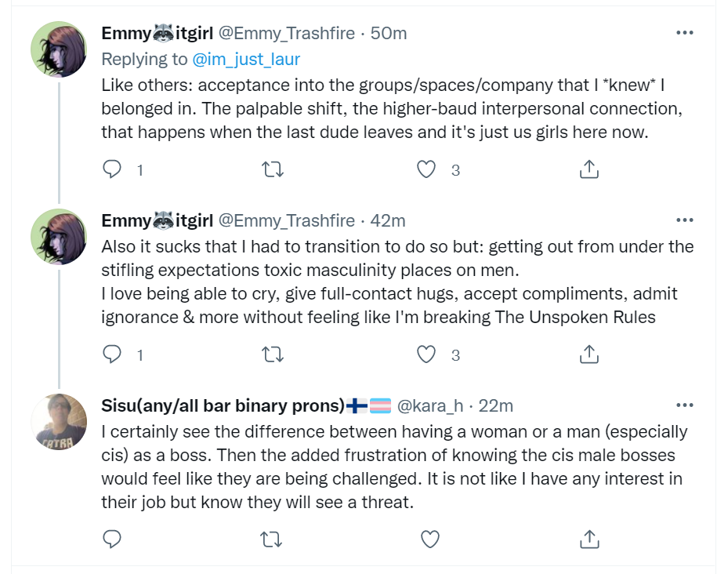The height and width of the screenshot is (574, 728).
Task: Reply to the toxic masculinity tweet
Action: coord(112,354)
